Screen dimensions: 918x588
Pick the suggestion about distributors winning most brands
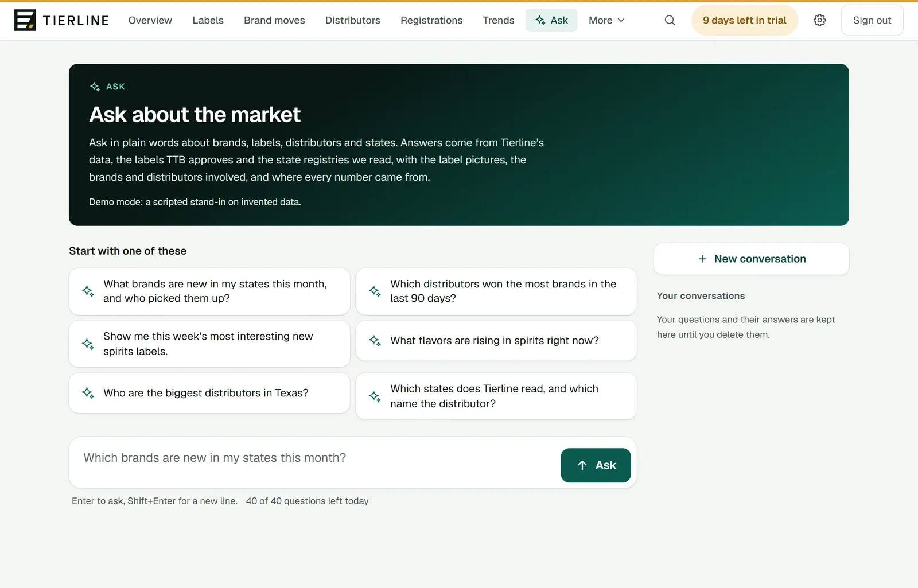[x=496, y=291]
